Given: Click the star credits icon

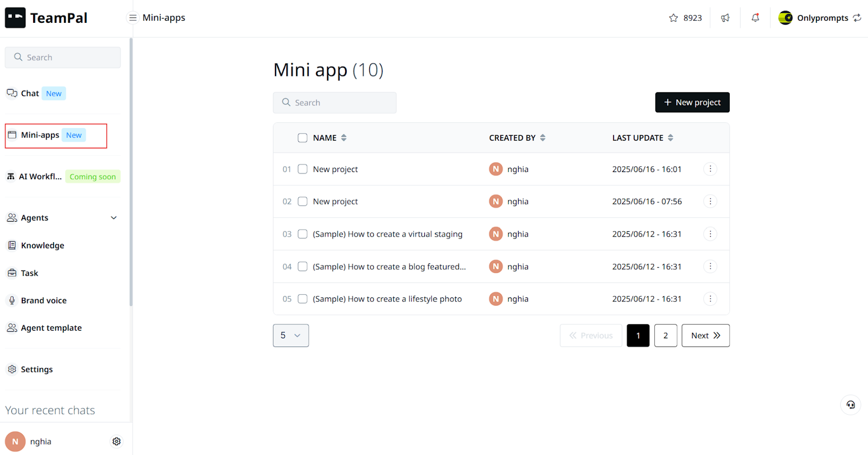Looking at the screenshot, I should [673, 18].
